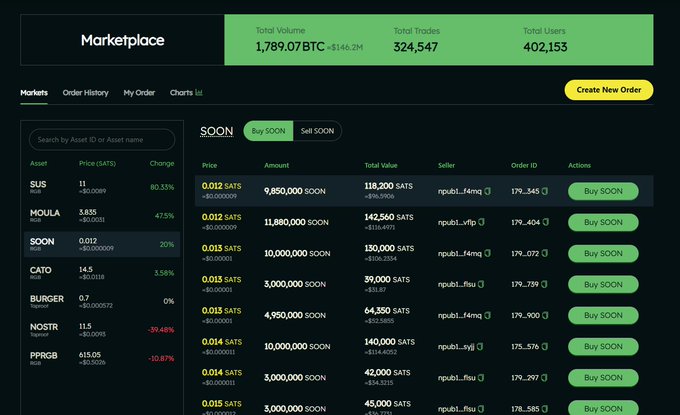Buy SOON for order 179...900
The width and height of the screenshot is (680, 415).
[603, 316]
